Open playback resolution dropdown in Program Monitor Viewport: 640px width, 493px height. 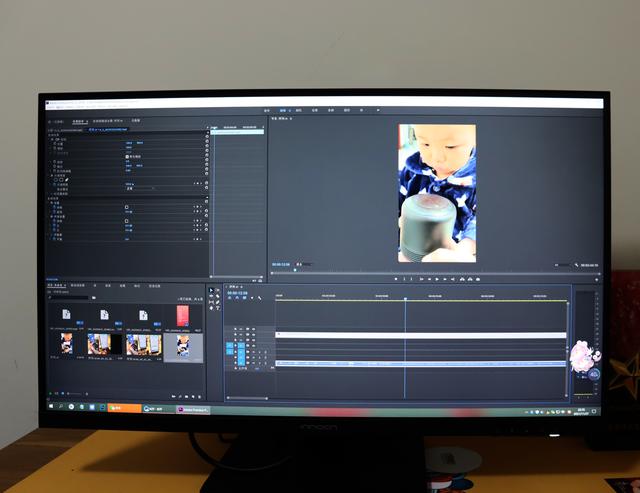(562, 265)
